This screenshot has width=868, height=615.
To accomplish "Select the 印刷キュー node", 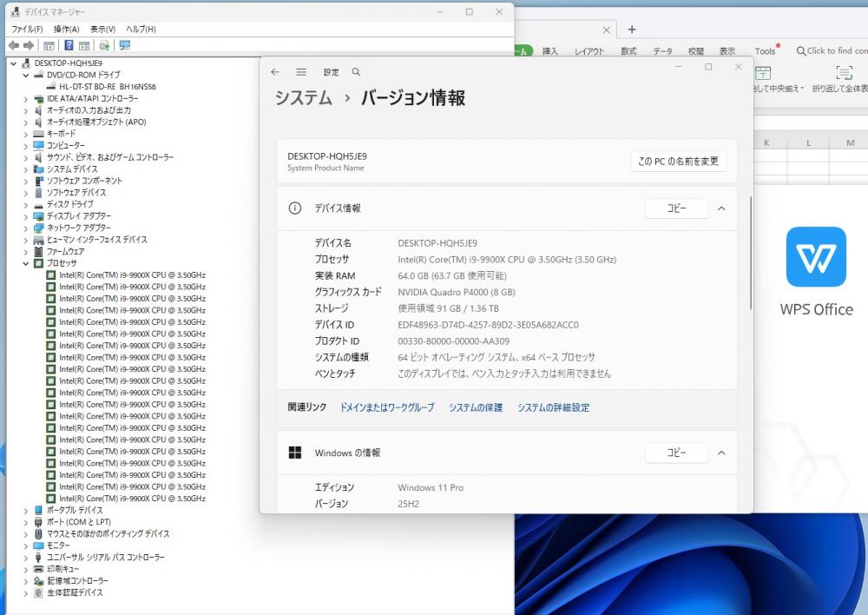I will tap(62, 569).
